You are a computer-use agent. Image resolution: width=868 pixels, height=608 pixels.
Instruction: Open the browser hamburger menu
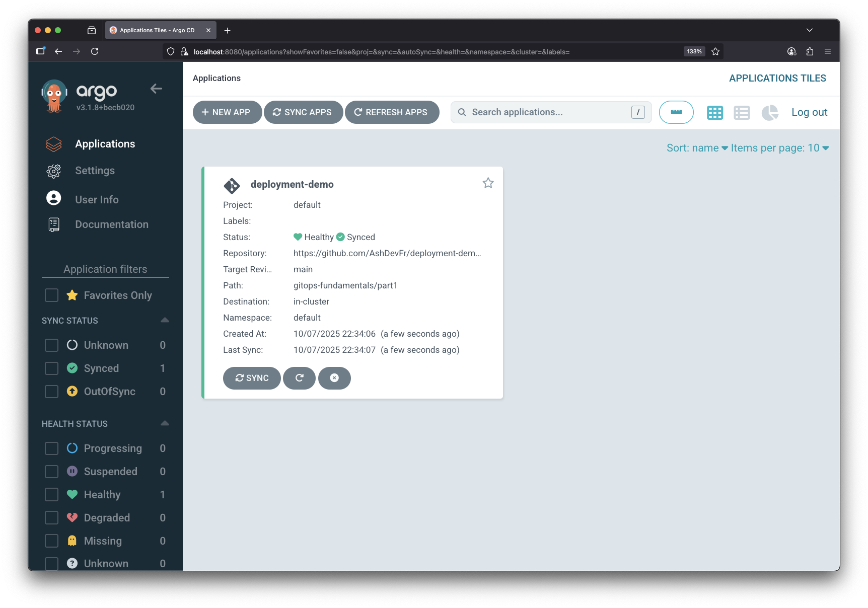(828, 51)
